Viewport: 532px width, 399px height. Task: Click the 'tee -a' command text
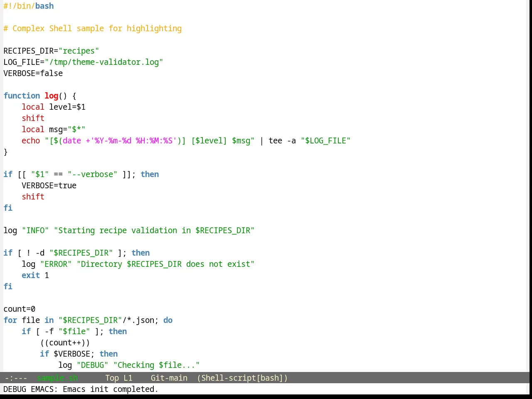(x=282, y=140)
